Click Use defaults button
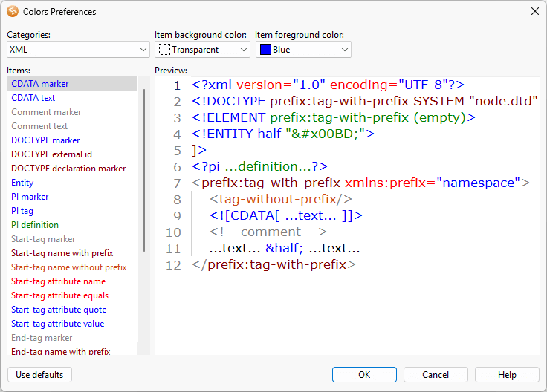The image size is (547, 392). point(39,375)
